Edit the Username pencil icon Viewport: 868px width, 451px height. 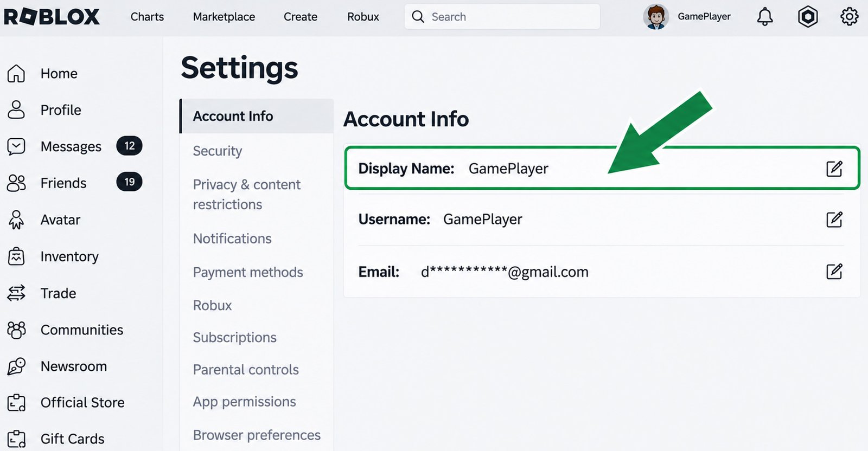(834, 220)
